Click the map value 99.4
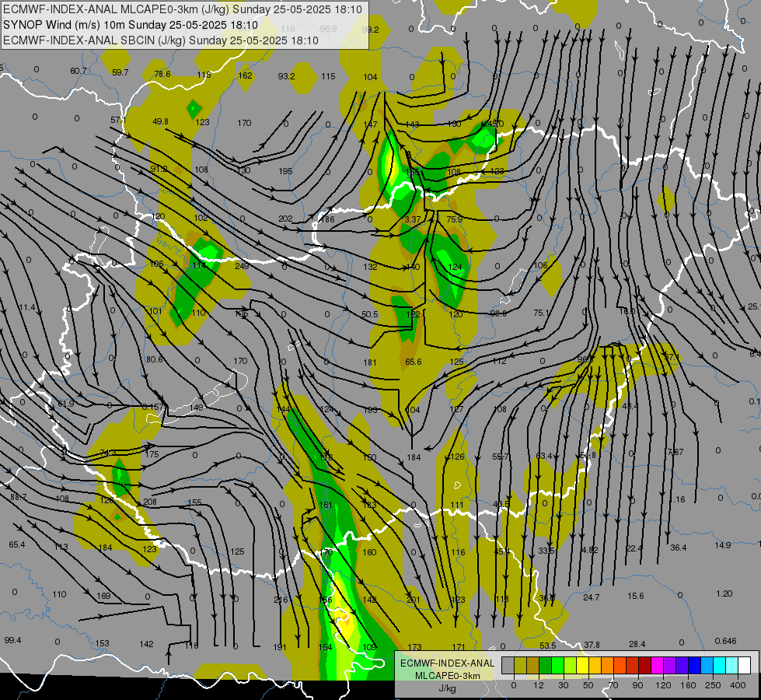 click(x=12, y=640)
